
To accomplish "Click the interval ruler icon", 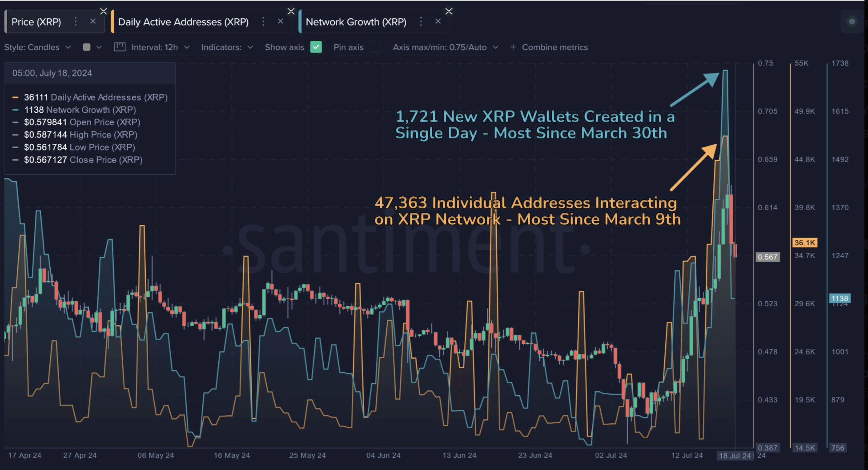I will pos(120,47).
